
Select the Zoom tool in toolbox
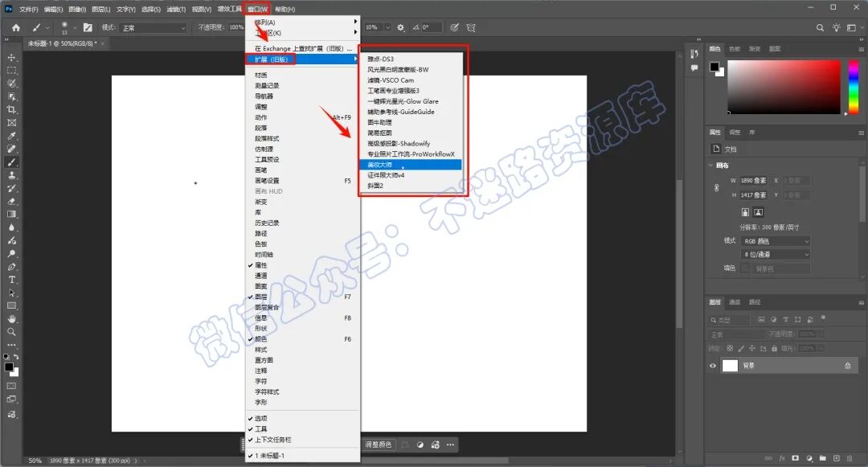(11, 332)
